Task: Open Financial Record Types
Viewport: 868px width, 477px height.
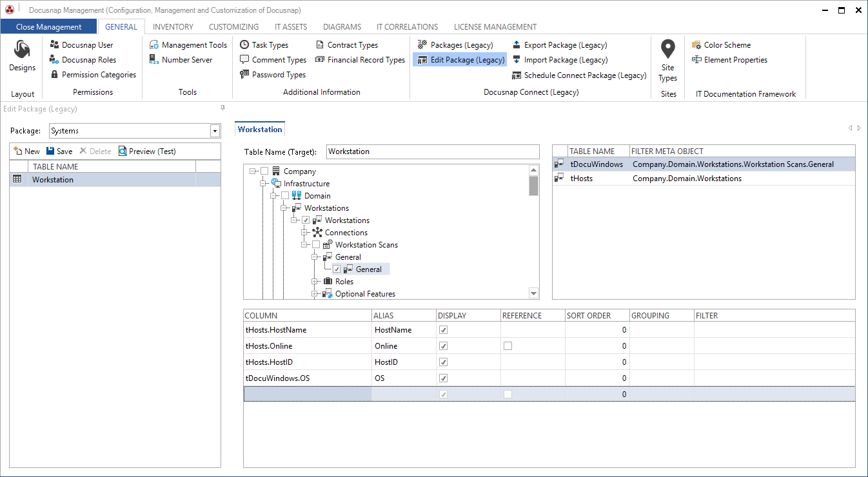Action: [x=360, y=60]
